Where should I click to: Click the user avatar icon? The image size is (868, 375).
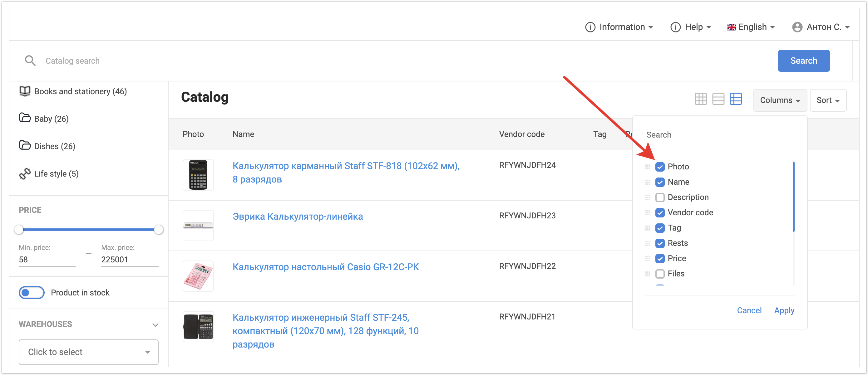[x=797, y=27]
